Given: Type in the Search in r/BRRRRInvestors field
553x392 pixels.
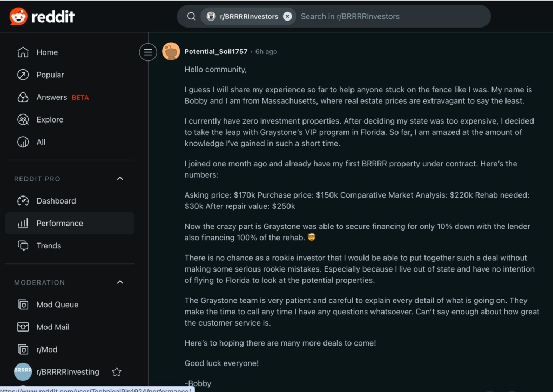Looking at the screenshot, I should coord(389,16).
